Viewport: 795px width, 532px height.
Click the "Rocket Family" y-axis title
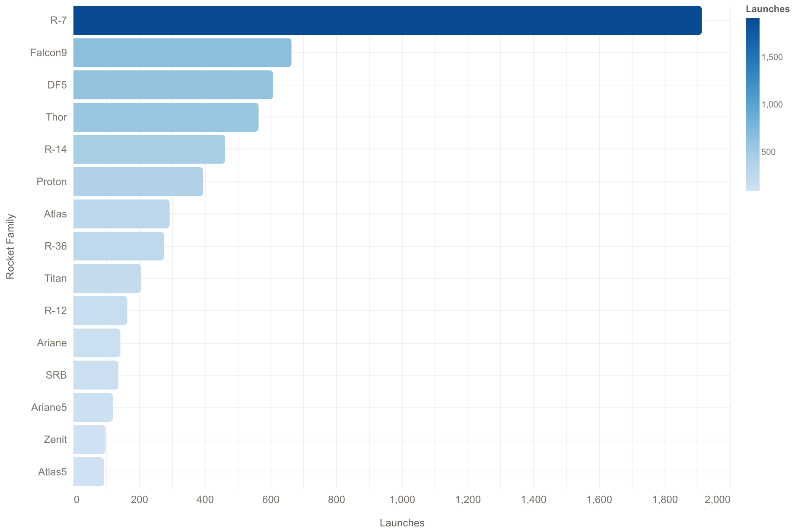(x=11, y=246)
